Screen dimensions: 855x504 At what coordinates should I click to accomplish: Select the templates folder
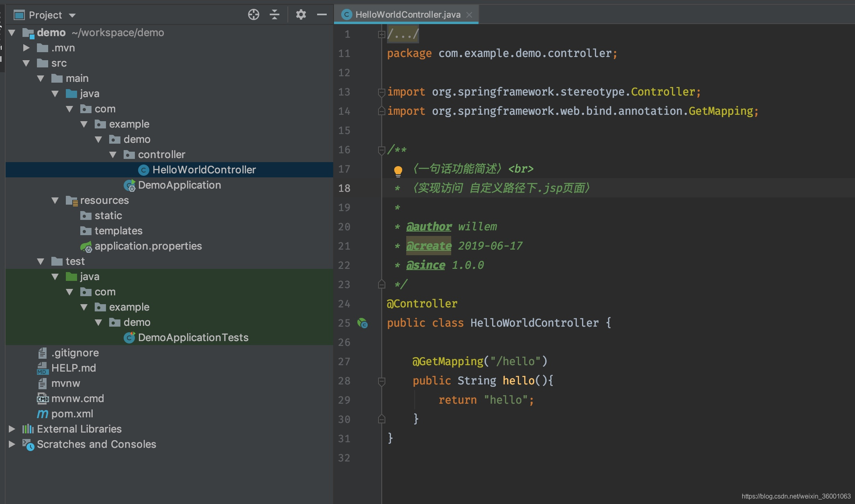118,231
